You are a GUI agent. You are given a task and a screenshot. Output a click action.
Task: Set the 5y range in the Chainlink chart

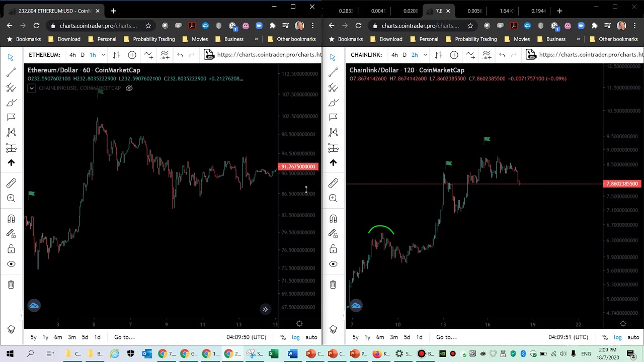pyautogui.click(x=356, y=337)
